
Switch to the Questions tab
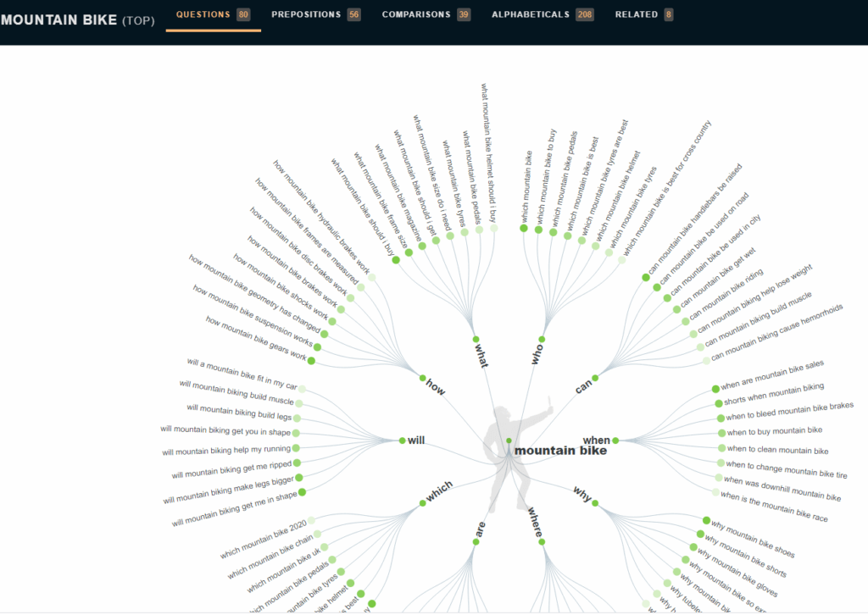(213, 15)
